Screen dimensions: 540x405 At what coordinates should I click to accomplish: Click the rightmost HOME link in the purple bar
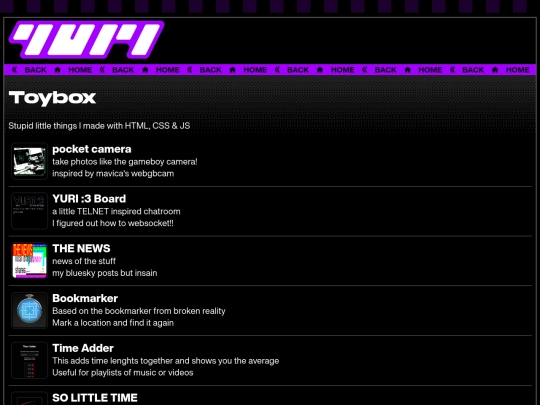pos(517,70)
